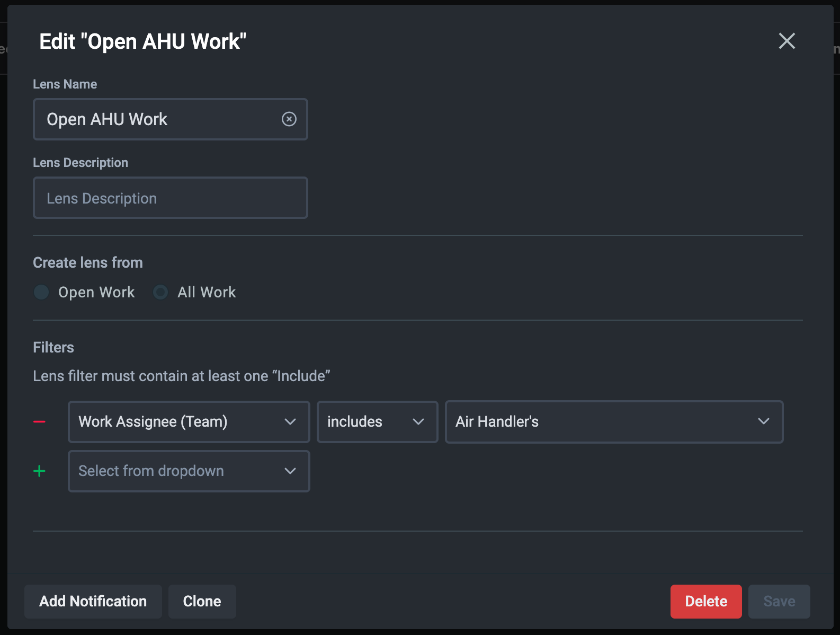Select the Open Work radio button
Viewport: 840px width, 635px height.
click(41, 292)
